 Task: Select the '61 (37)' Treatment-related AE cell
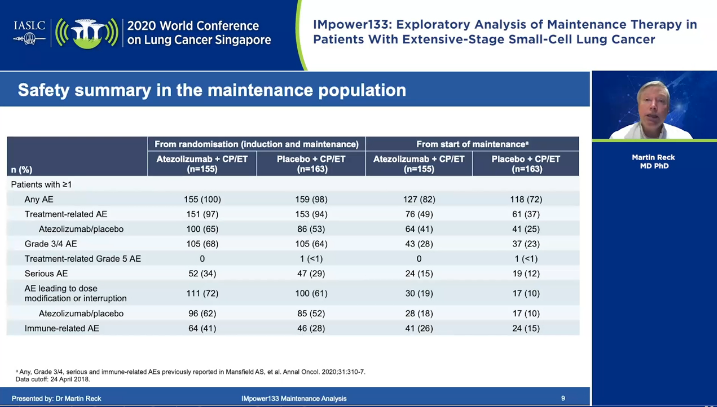pos(526,214)
